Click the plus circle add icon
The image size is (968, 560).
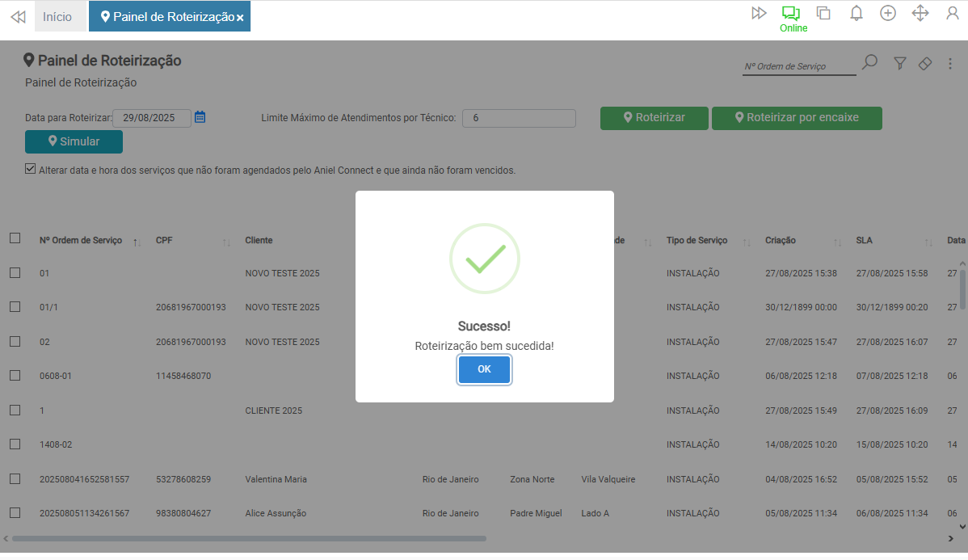[887, 13]
